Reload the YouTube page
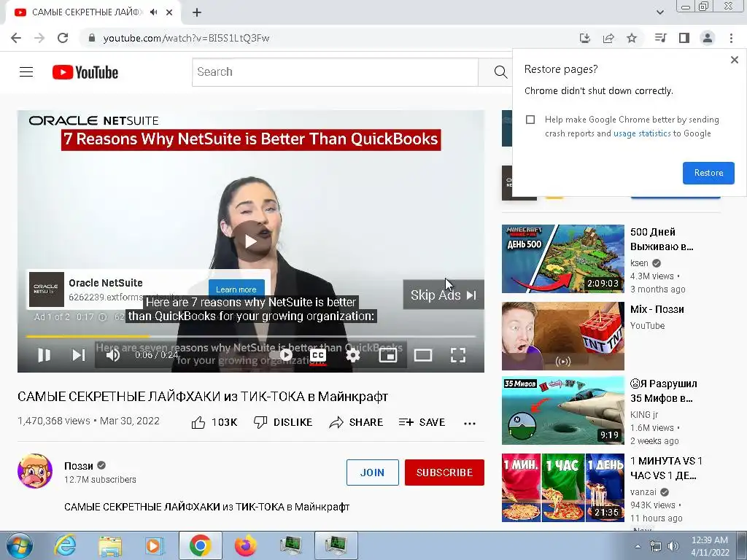This screenshot has height=560, width=747. coord(63,38)
